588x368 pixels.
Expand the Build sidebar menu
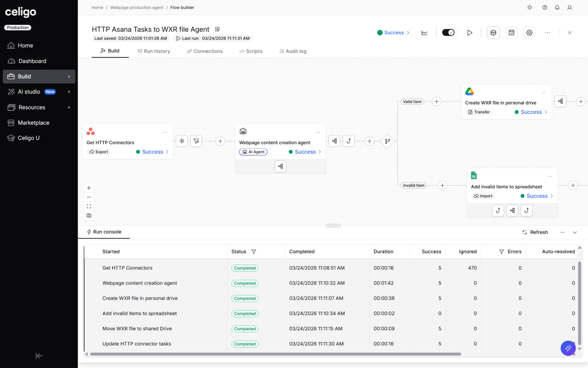pos(39,77)
